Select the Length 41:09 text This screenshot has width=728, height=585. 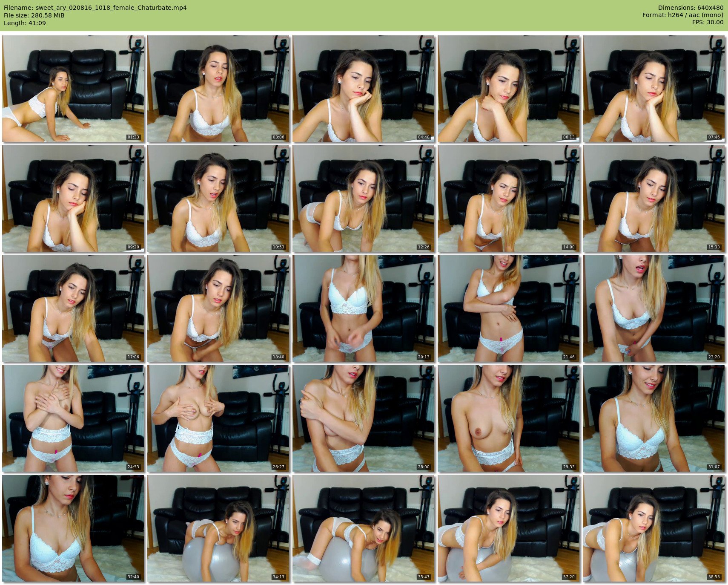point(25,23)
